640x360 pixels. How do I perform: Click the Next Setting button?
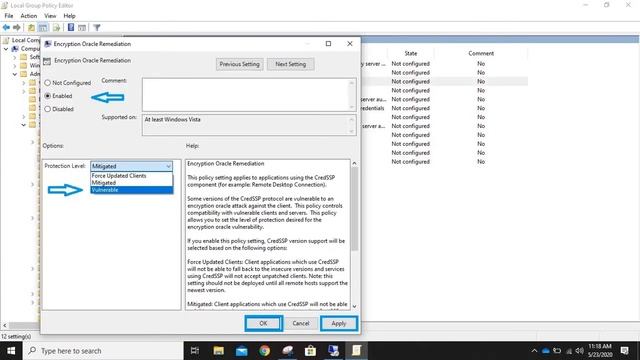click(291, 64)
